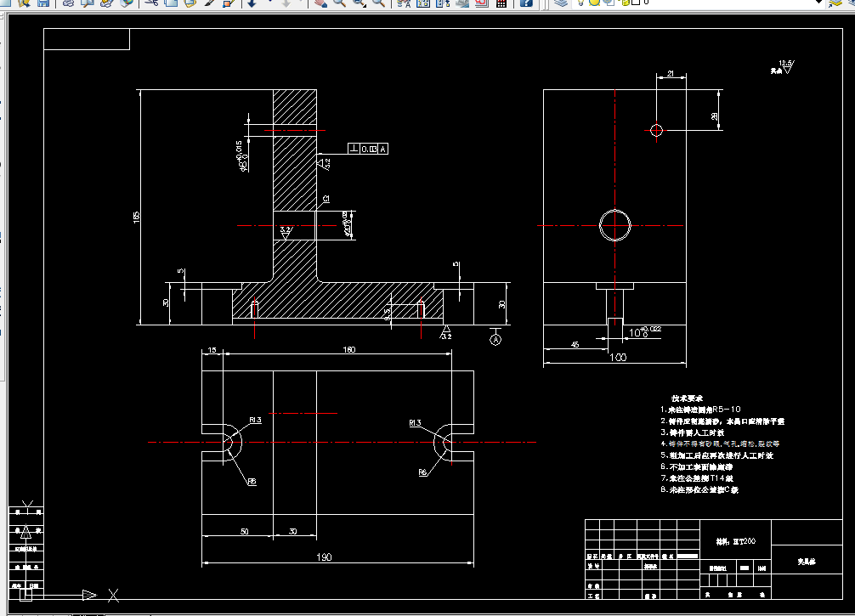This screenshot has height=616, width=855.
Task: Select the Zoom Realtime magnifier
Action: (x=339, y=3)
